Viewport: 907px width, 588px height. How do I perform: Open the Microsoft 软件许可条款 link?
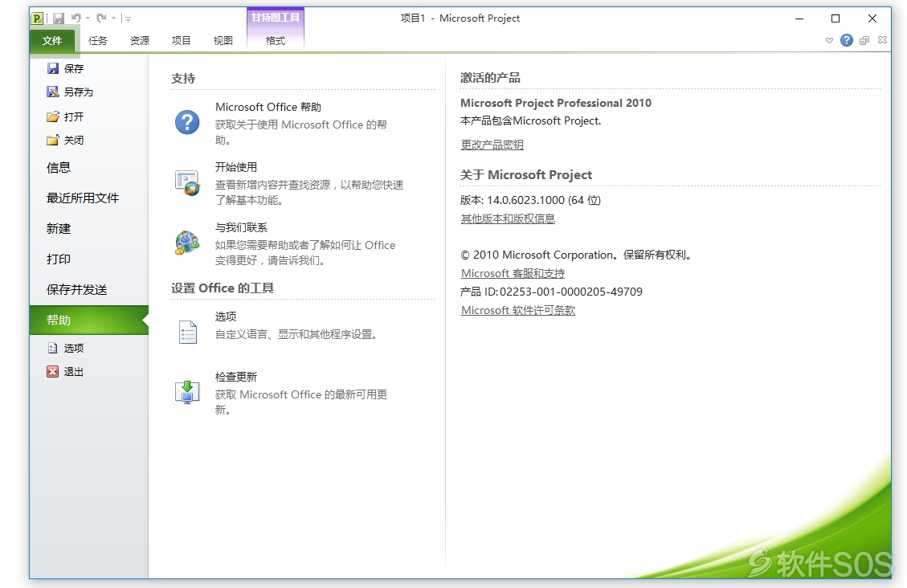coord(517,310)
